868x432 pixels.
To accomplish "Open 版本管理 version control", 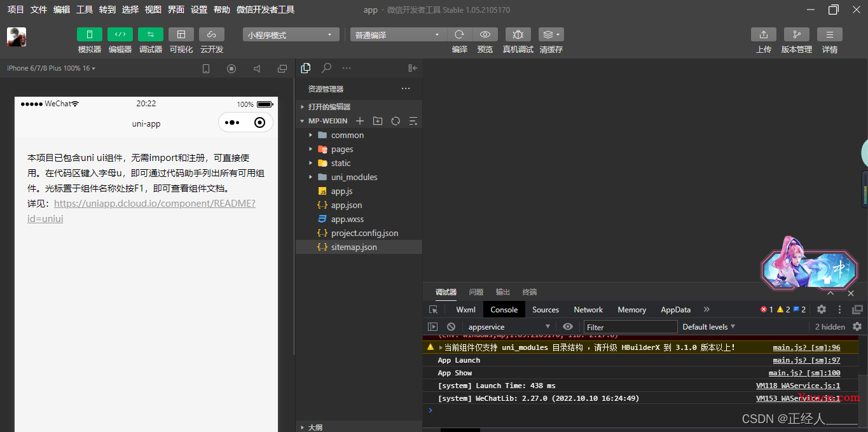I will (x=797, y=34).
